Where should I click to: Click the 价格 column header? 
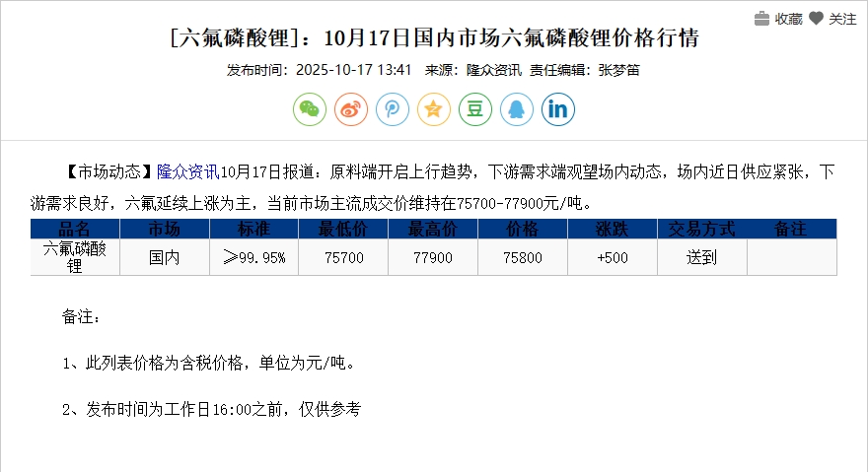(523, 229)
